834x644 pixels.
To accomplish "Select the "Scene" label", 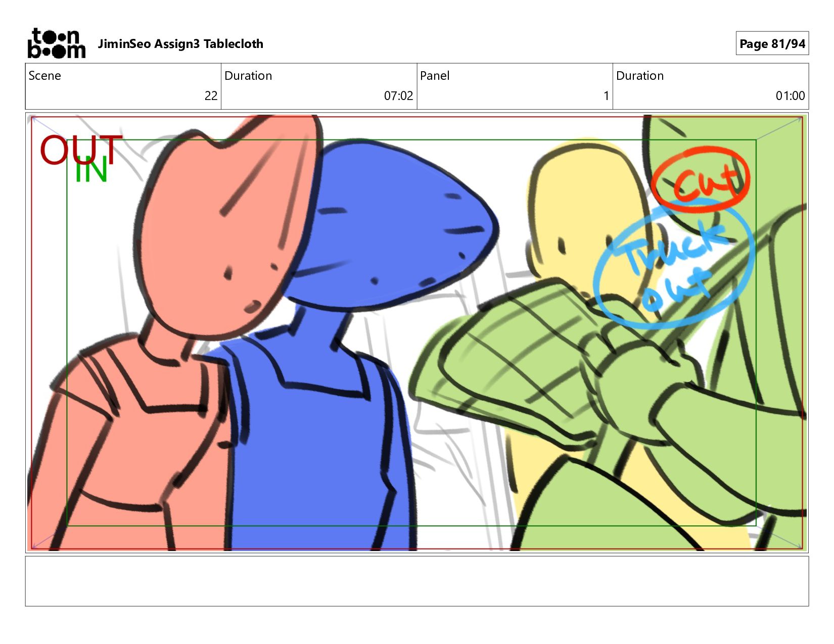I will tap(45, 76).
